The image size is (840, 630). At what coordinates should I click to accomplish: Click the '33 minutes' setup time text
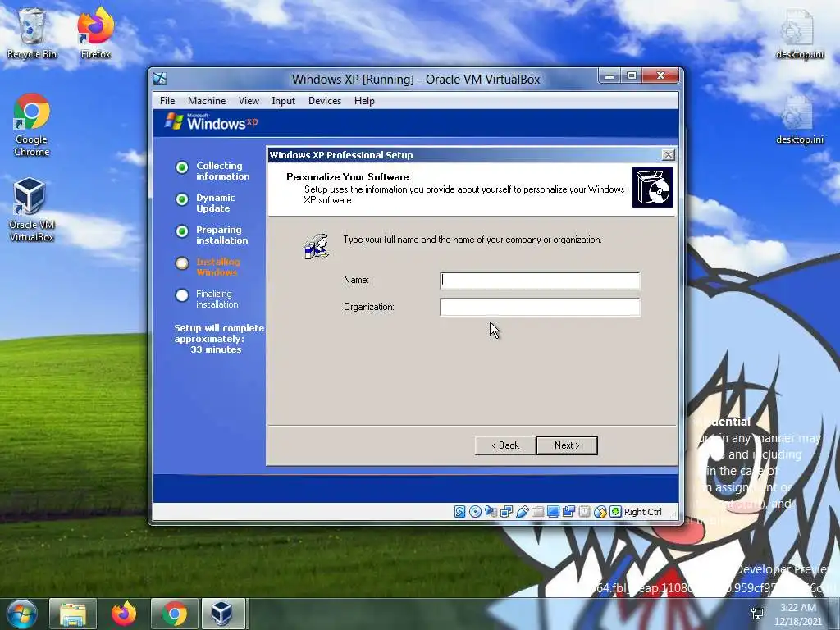point(216,349)
